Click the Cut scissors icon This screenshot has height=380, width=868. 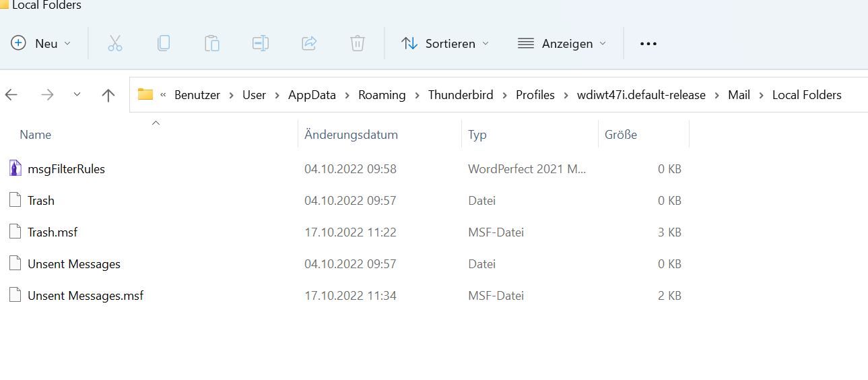[115, 44]
